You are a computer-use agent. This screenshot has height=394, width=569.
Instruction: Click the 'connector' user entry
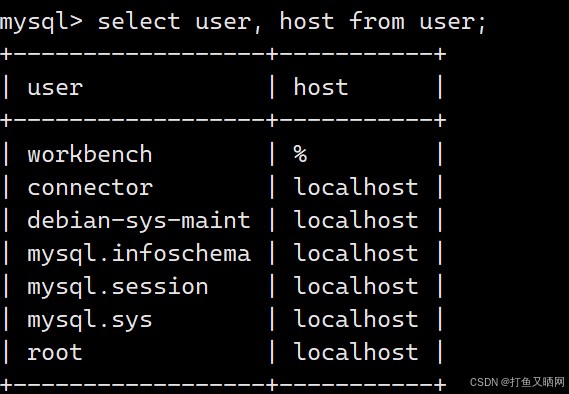[90, 188]
